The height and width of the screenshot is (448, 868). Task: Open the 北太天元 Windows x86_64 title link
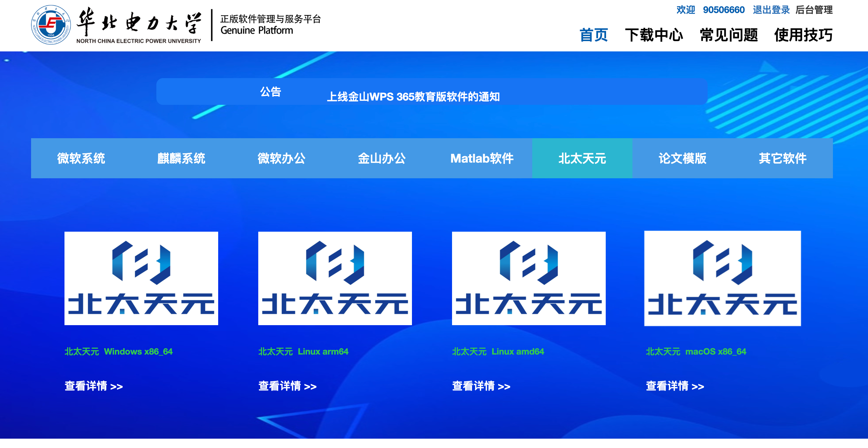[x=119, y=352]
